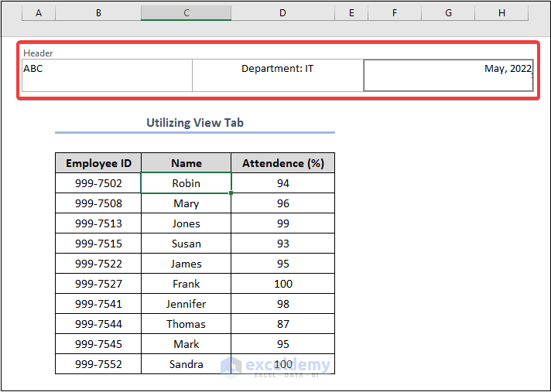Select the name cell Jennifer
Image resolution: width=551 pixels, height=392 pixels.
[x=187, y=304]
